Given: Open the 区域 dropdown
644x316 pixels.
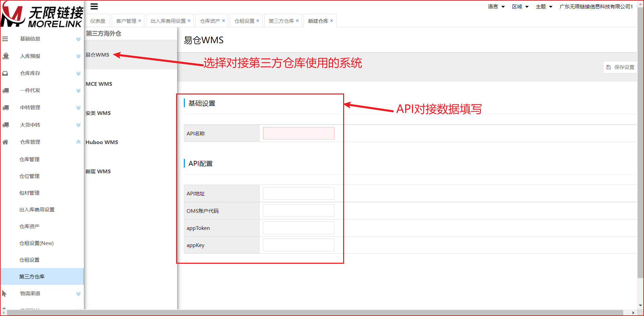Looking at the screenshot, I should click(521, 7).
